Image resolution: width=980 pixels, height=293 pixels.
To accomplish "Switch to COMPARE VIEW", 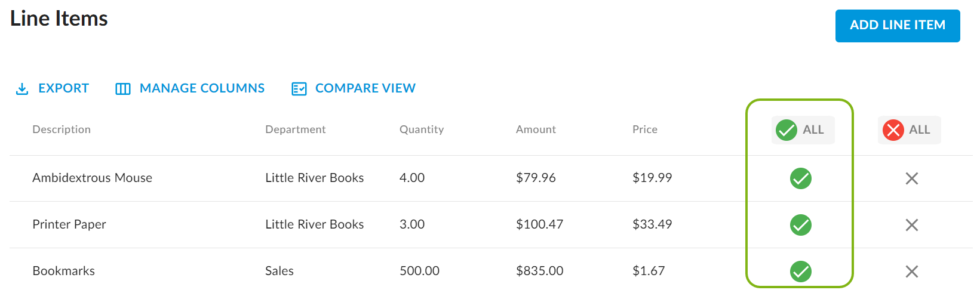I will coord(365,88).
